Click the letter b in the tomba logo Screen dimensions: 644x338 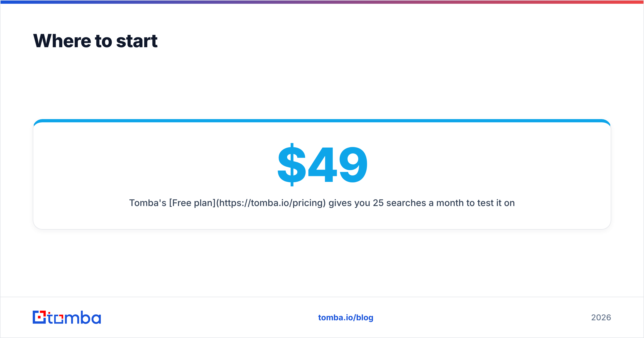tap(86, 317)
